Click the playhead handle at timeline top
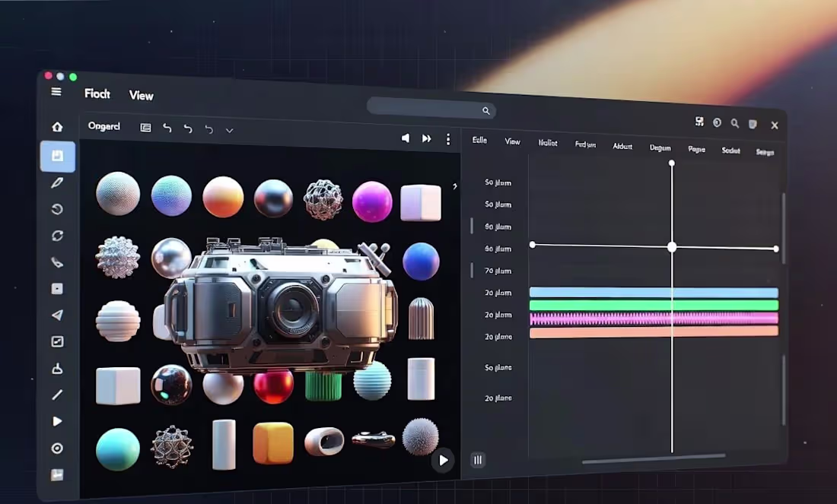837x504 pixels. (x=672, y=163)
